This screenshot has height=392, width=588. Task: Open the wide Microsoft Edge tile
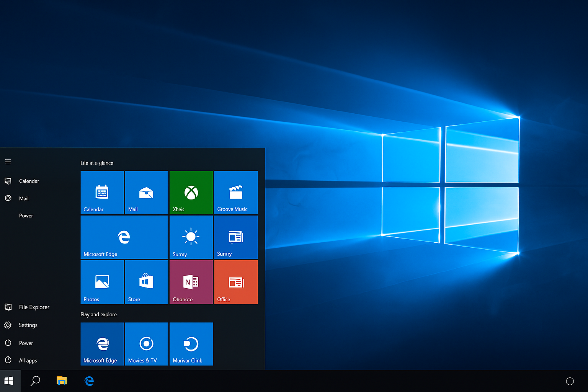tap(124, 237)
